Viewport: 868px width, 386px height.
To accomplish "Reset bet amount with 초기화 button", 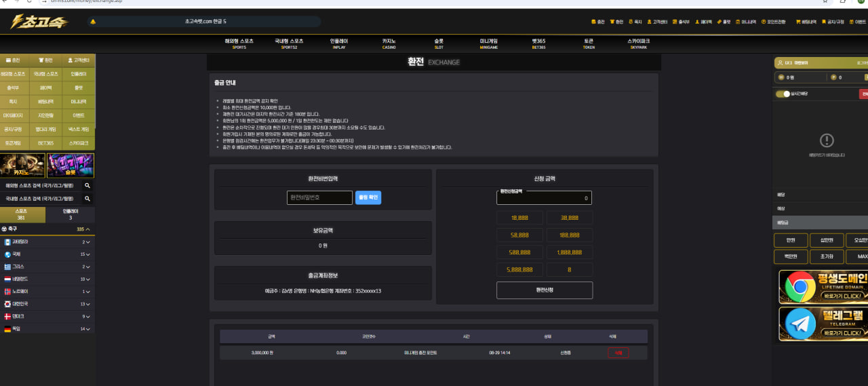I will coord(826,257).
